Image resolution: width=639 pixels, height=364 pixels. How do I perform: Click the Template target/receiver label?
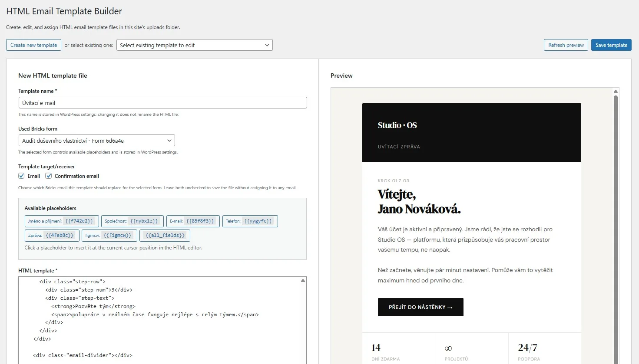[x=46, y=167]
